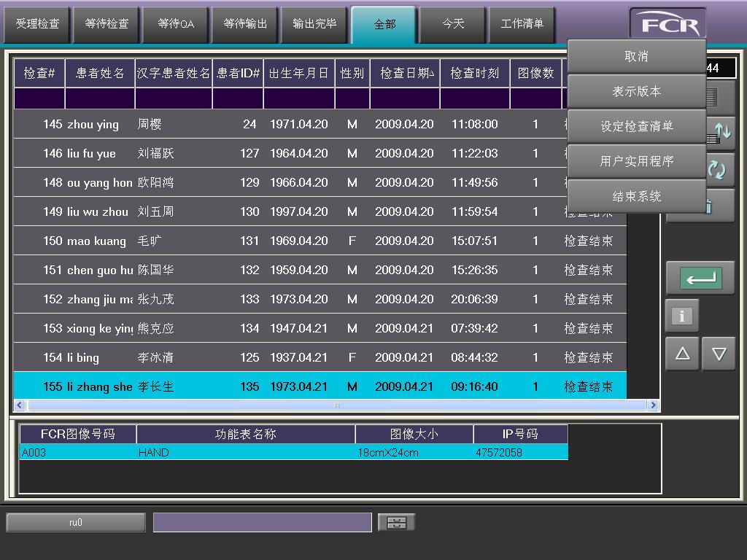The height and width of the screenshot is (560, 747).
Task: Click the right arrow of horizontal scrollbar
Action: [653, 405]
